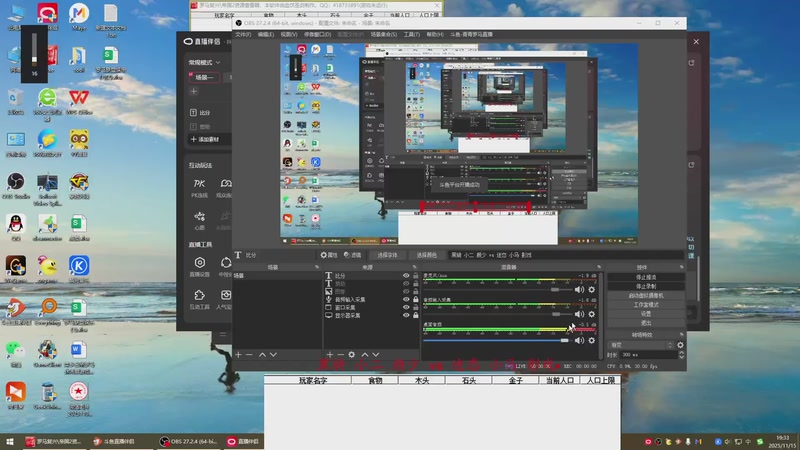The height and width of the screenshot is (450, 800).
Task: Mute 桌面音频 speaker icon
Action: [580, 340]
